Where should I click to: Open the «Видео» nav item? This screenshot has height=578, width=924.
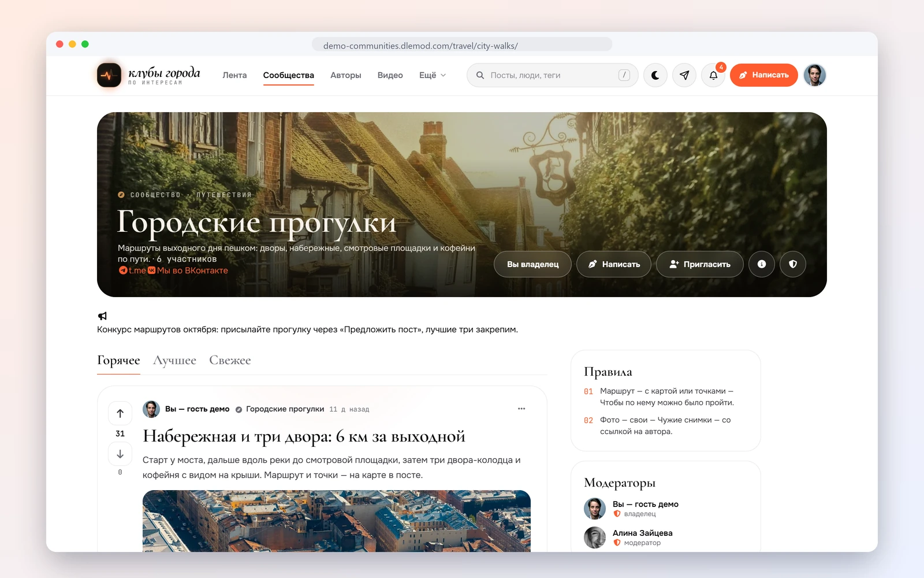390,75
